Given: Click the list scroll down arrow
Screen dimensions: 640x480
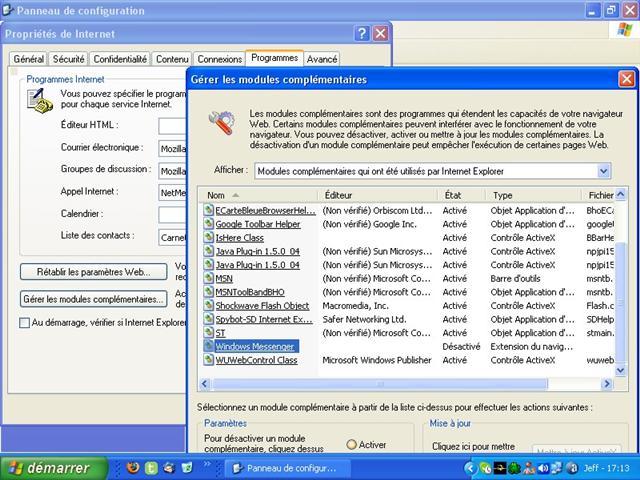Looking at the screenshot, I should coord(620,371).
